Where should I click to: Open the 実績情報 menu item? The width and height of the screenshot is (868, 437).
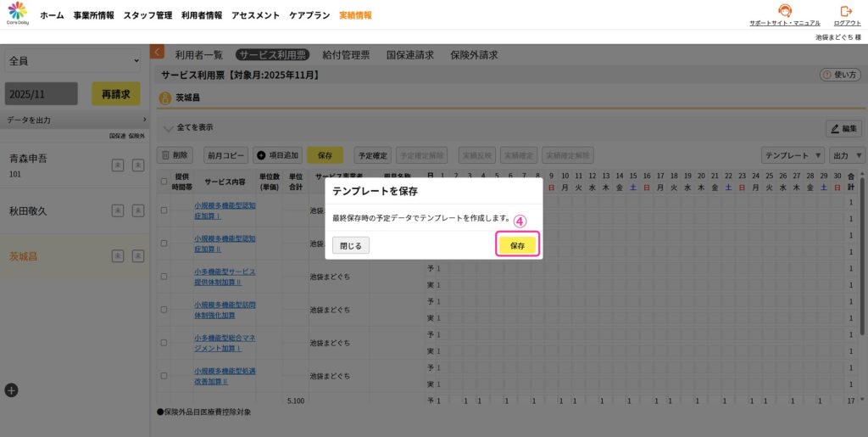355,15
